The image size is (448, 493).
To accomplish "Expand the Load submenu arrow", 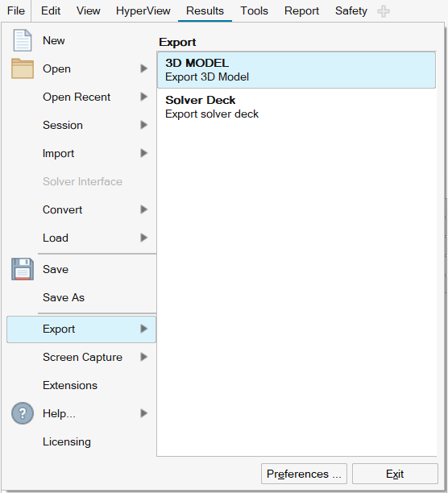I will [x=143, y=238].
